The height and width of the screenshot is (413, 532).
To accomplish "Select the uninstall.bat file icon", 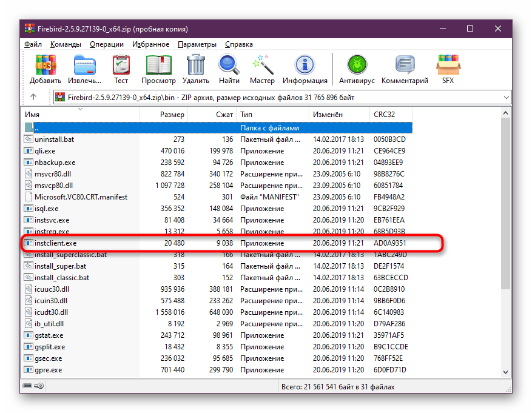I will (29, 139).
